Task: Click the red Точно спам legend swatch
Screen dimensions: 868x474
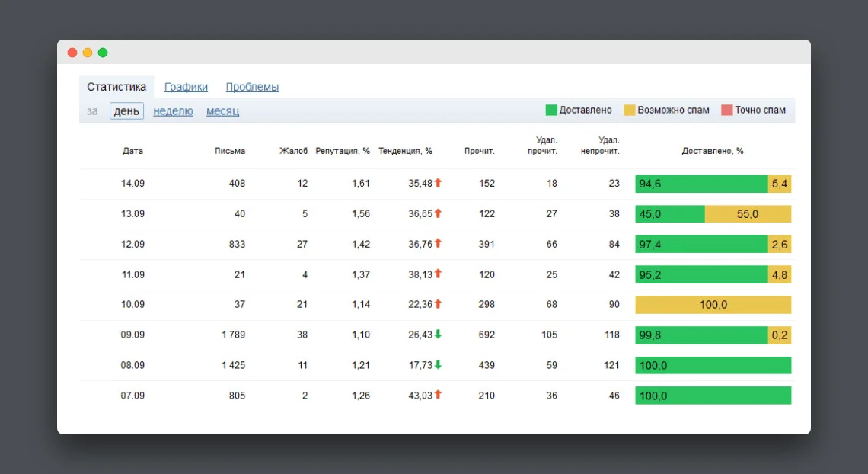Action: [x=726, y=110]
